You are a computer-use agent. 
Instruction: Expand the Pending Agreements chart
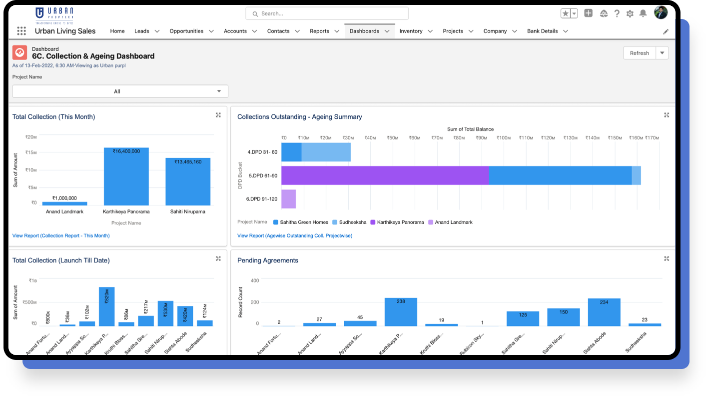(x=666, y=259)
